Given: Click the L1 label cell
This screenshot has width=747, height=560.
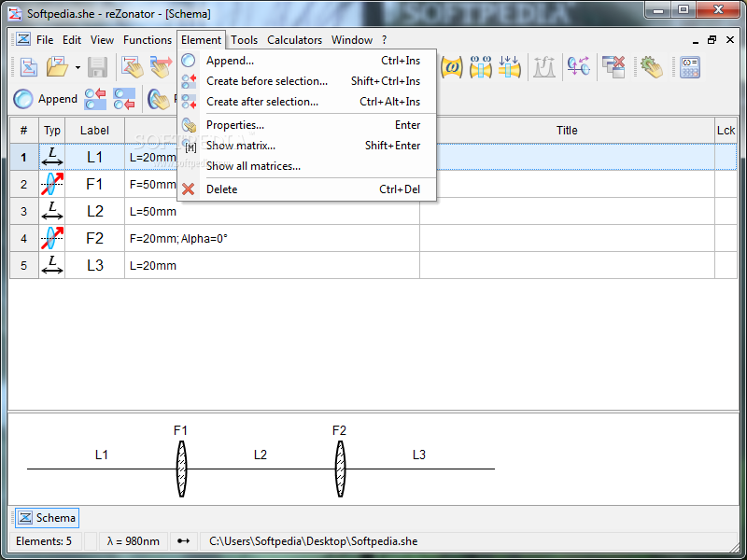Looking at the screenshot, I should (94, 157).
